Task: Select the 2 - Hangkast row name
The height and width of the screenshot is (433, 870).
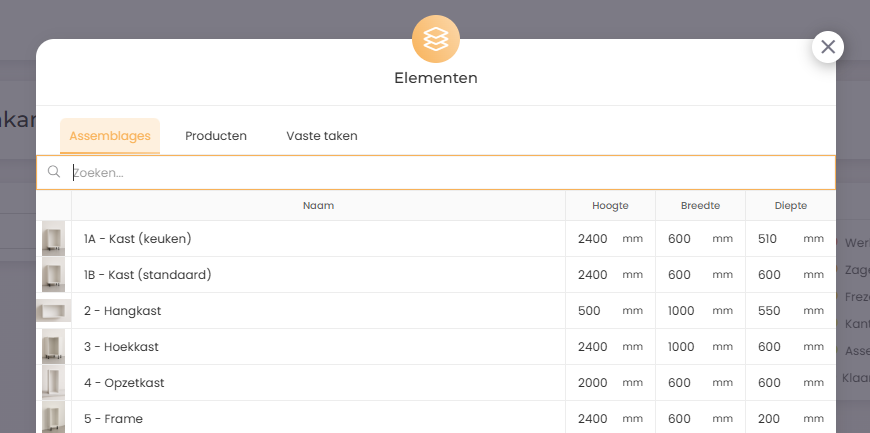Action: point(123,311)
